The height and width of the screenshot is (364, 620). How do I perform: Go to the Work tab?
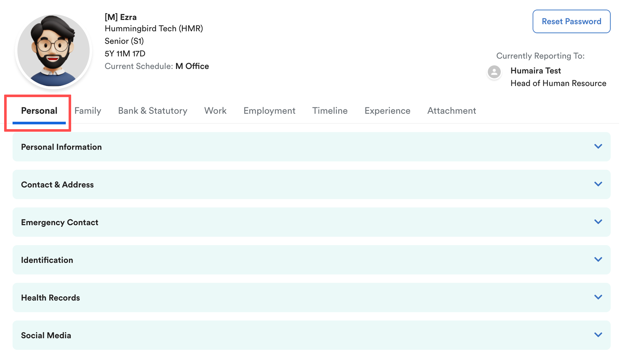click(x=215, y=111)
